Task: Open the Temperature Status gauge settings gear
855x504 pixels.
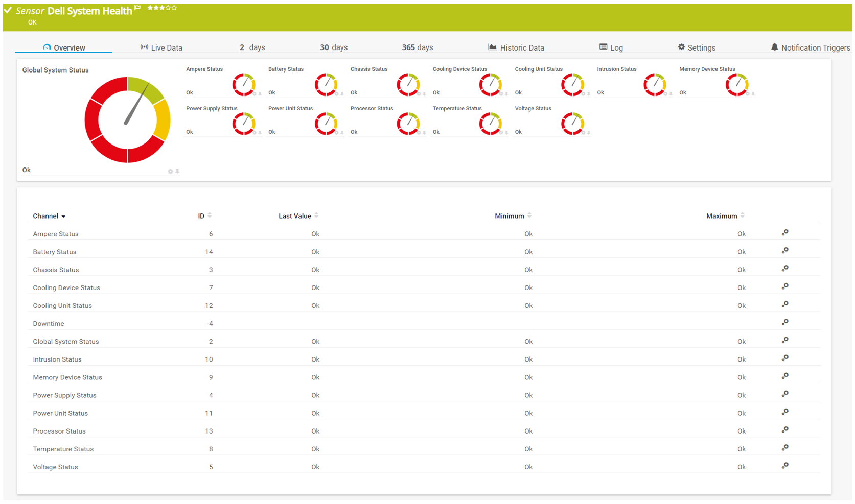Action: click(x=501, y=133)
